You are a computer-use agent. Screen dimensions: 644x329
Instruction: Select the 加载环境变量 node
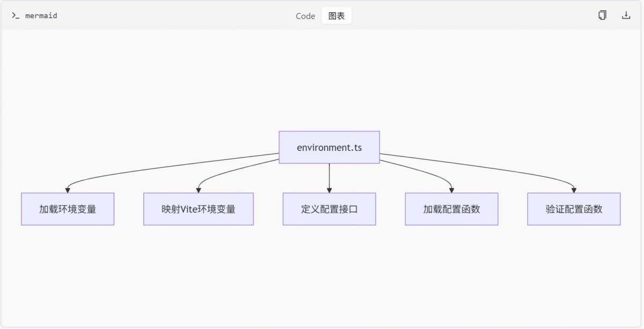click(x=68, y=209)
